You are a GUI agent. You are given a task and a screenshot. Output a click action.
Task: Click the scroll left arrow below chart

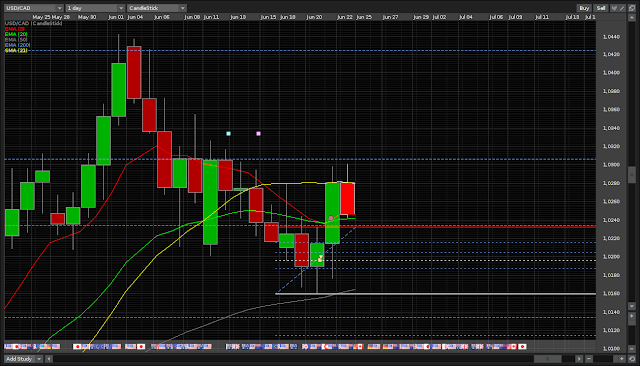[x=49, y=359]
